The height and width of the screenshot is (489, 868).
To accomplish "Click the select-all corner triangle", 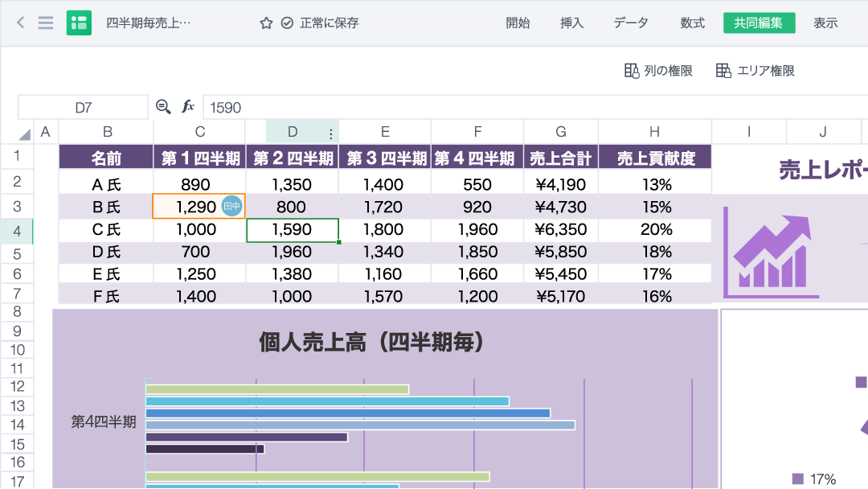I will (x=24, y=134).
